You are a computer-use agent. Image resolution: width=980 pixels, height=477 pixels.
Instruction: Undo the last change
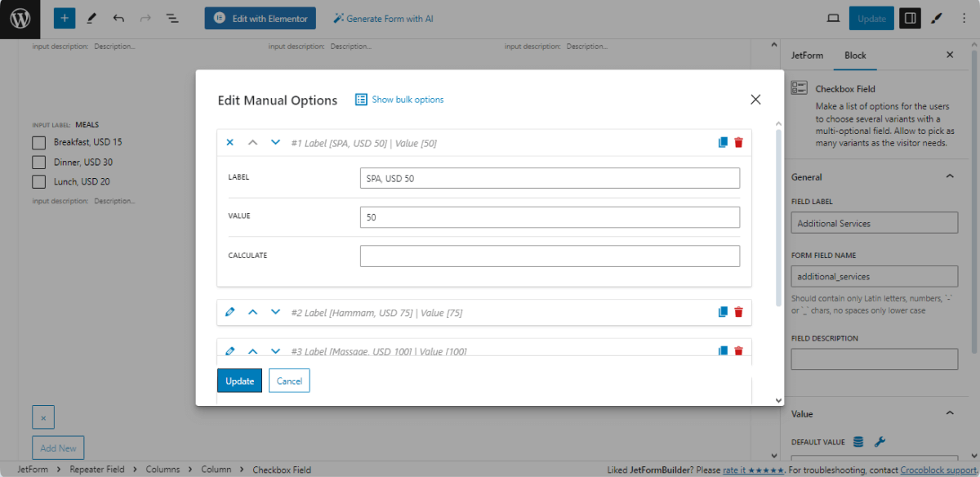click(118, 17)
